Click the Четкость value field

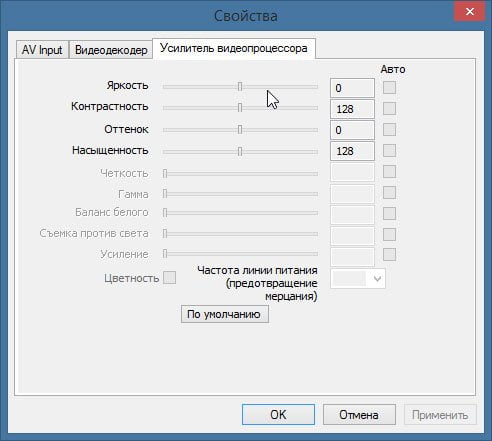click(x=352, y=172)
